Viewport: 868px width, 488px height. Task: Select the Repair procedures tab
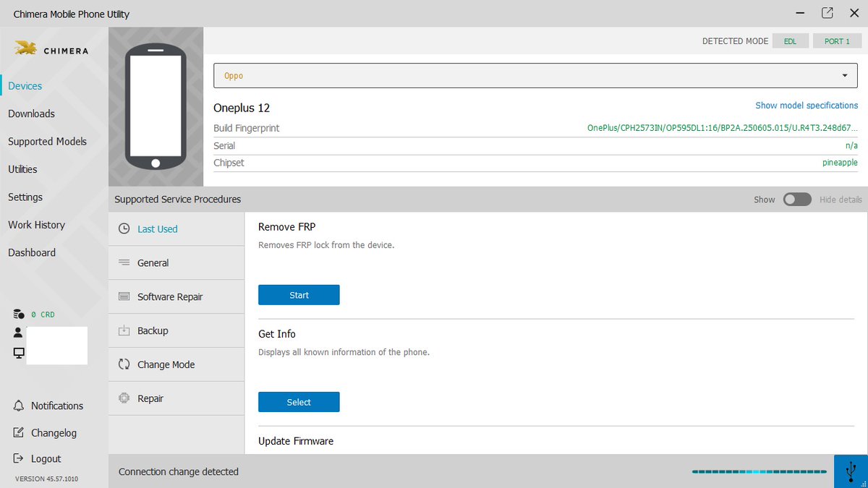click(176, 398)
